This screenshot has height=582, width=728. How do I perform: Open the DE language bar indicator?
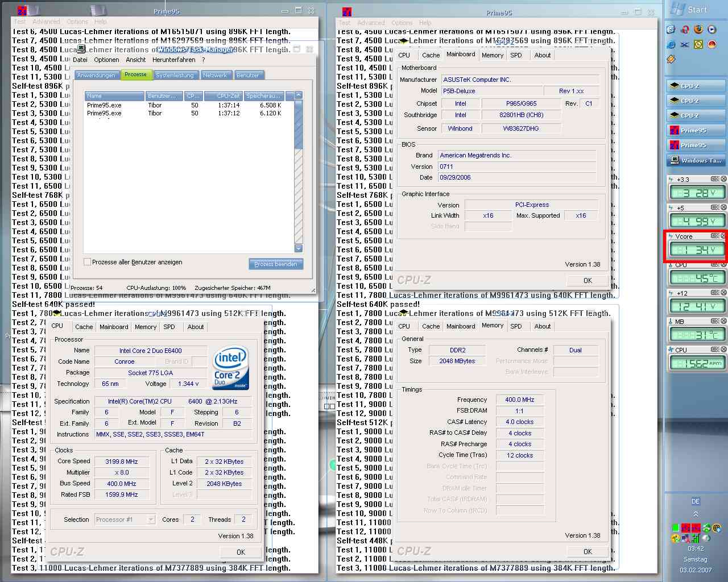tap(696, 501)
